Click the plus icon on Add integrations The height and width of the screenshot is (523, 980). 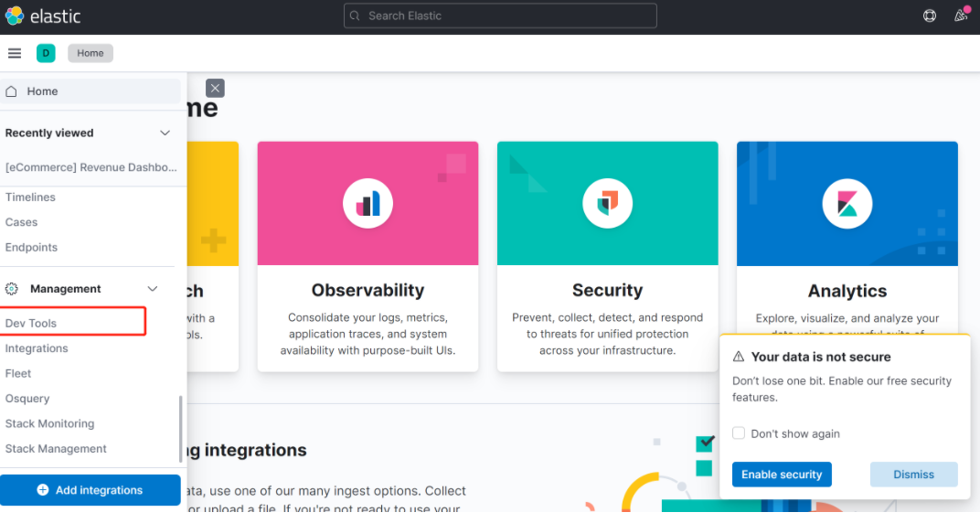coord(42,490)
